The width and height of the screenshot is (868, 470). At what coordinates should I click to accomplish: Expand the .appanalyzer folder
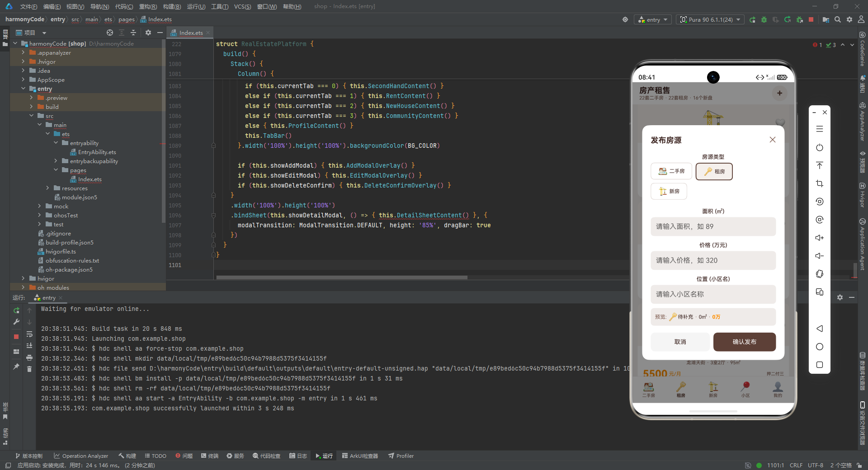click(23, 52)
